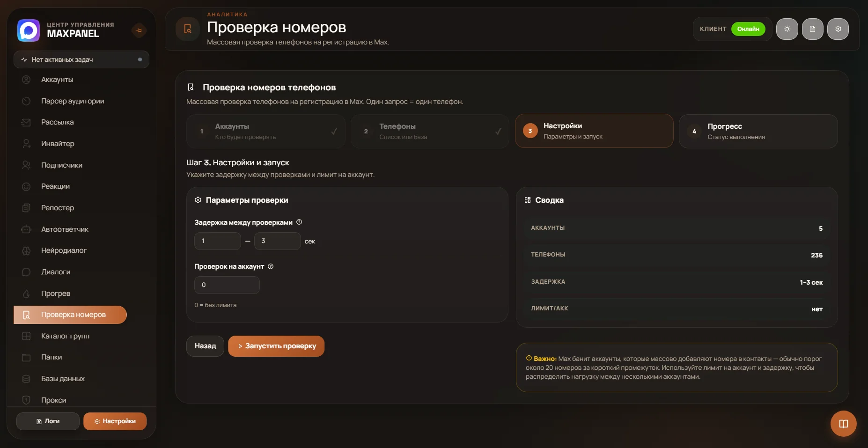This screenshot has width=868, height=448.
Task: Click help icon next to Проверок на аккаунт
Action: pyautogui.click(x=271, y=266)
